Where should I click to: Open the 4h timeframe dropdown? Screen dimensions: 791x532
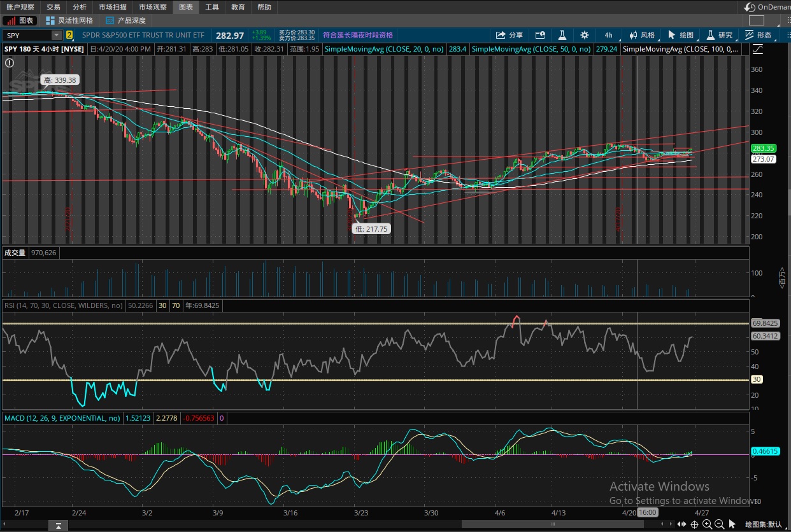(608, 36)
